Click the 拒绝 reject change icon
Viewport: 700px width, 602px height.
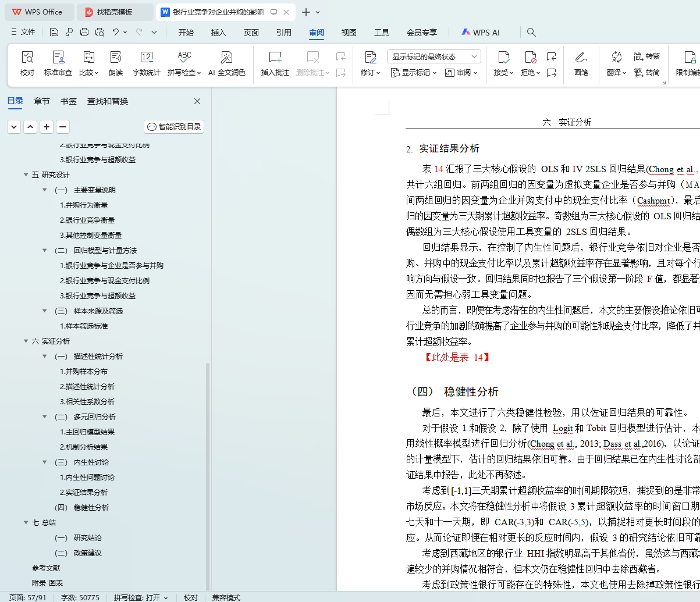pos(530,57)
